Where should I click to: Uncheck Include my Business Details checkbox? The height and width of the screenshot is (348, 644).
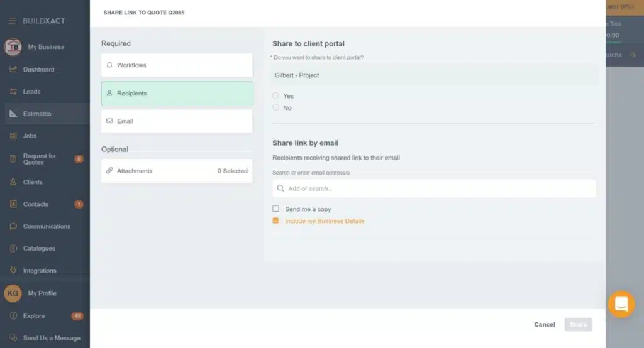click(x=275, y=221)
